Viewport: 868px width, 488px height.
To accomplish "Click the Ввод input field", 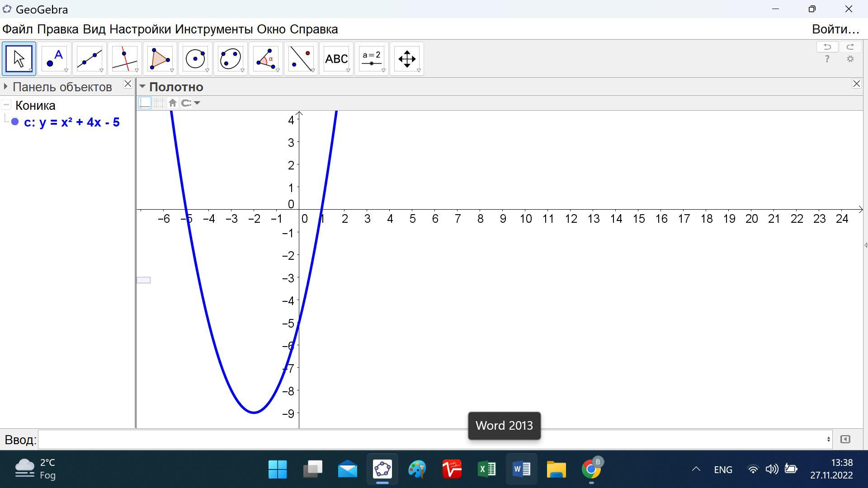I will (434, 439).
